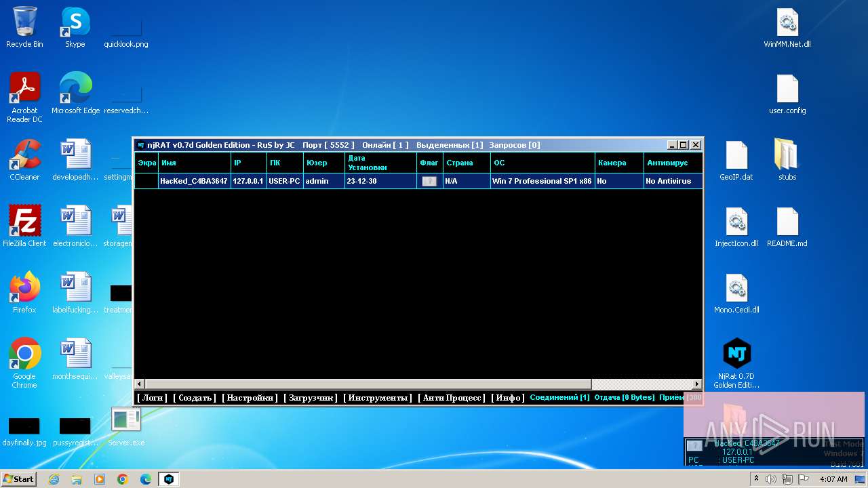Select the electroniclo... Word document icon
The width and height of the screenshot is (868, 488).
coord(75,226)
